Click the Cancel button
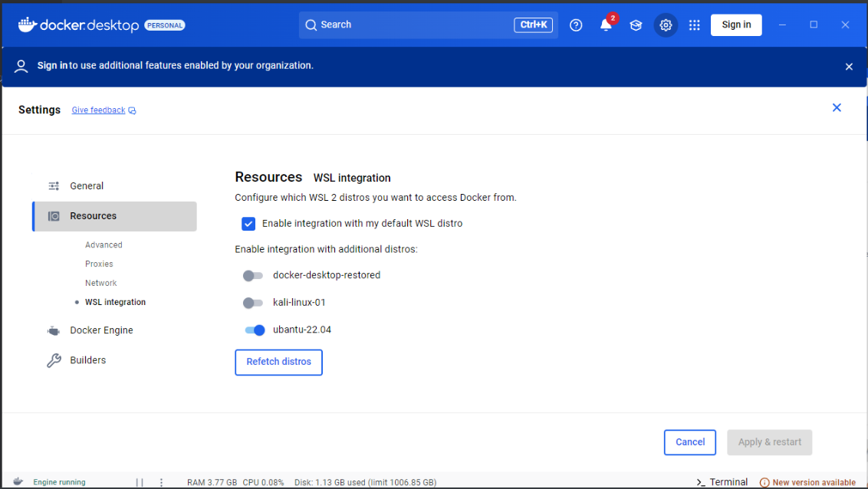This screenshot has width=868, height=489. pos(690,442)
